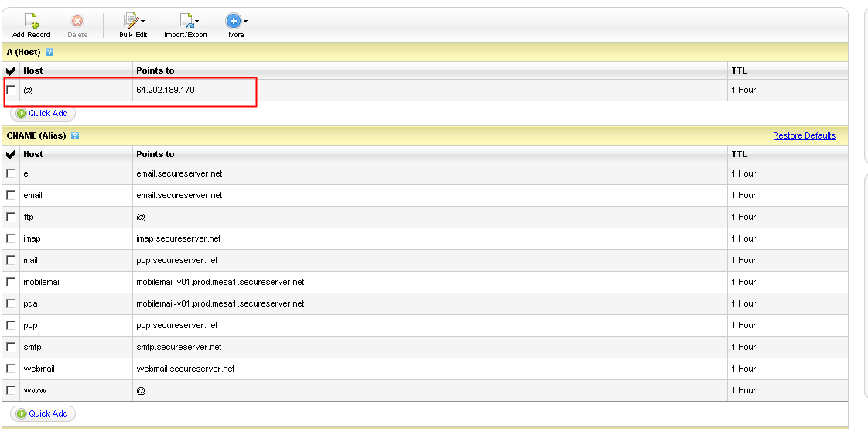Click the Host header in A (Host) table
Image resolution: width=868 pixels, height=432 pixels.
tap(33, 70)
